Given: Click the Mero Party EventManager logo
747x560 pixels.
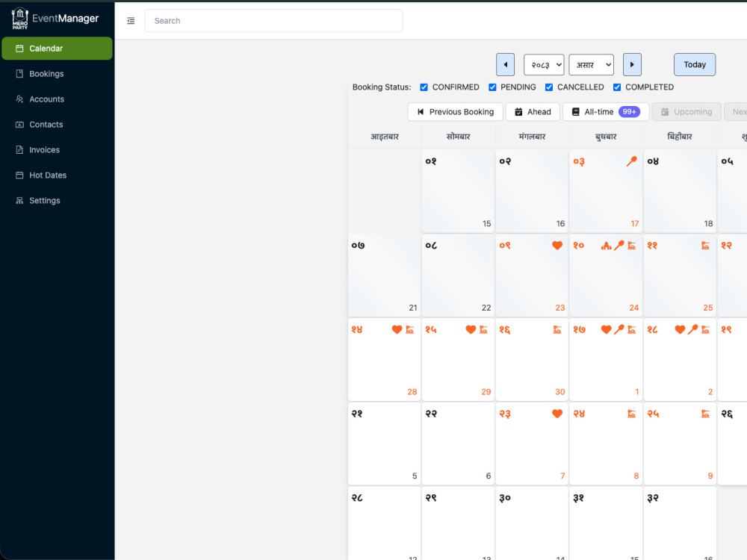Looking at the screenshot, I should (x=55, y=19).
